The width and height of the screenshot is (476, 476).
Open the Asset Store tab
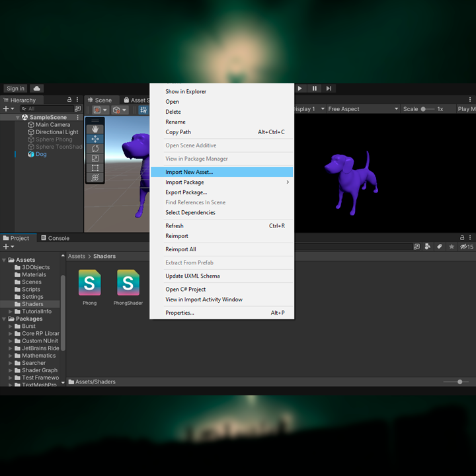click(x=136, y=100)
